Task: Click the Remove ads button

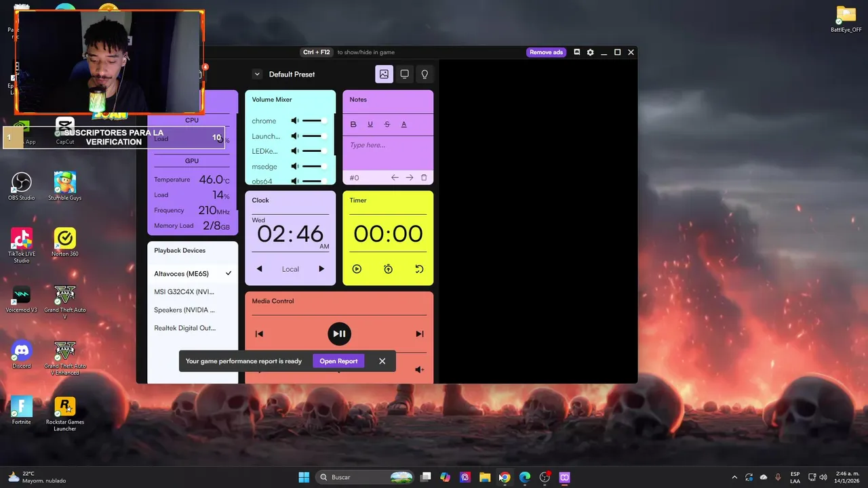Action: (546, 52)
